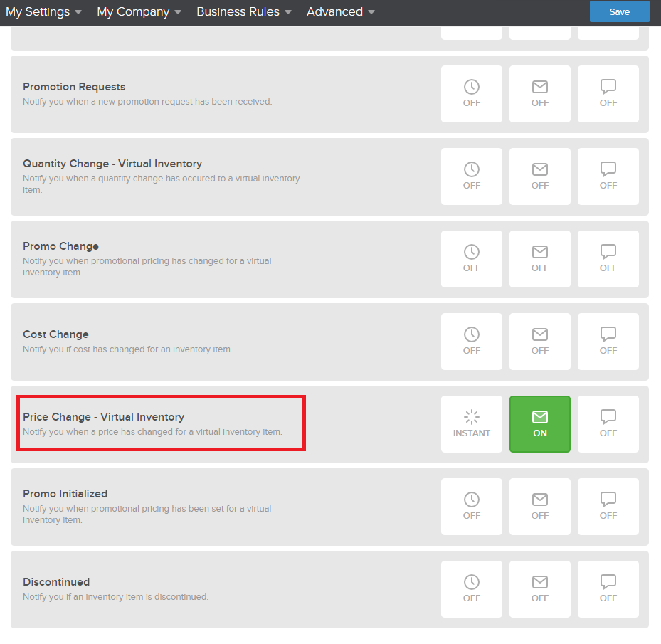The image size is (661, 644).
Task: Enable Promo Initialized email notification
Action: point(539,507)
